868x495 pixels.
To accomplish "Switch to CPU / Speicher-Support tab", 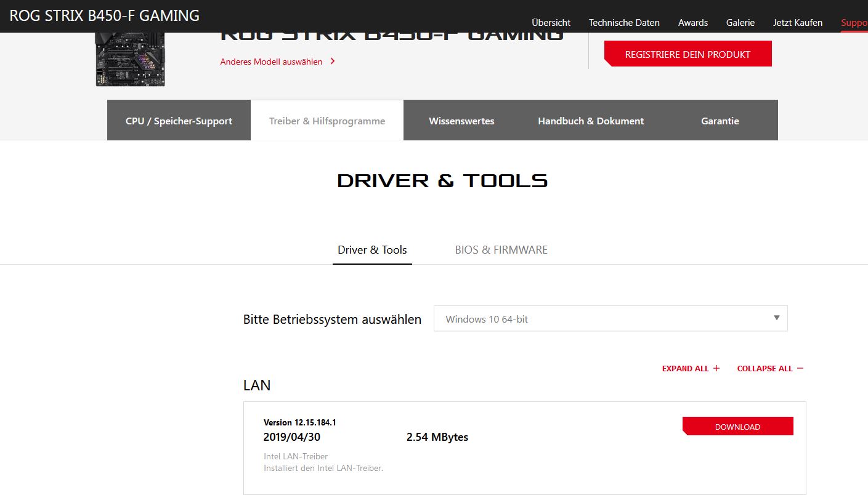I will pyautogui.click(x=179, y=121).
